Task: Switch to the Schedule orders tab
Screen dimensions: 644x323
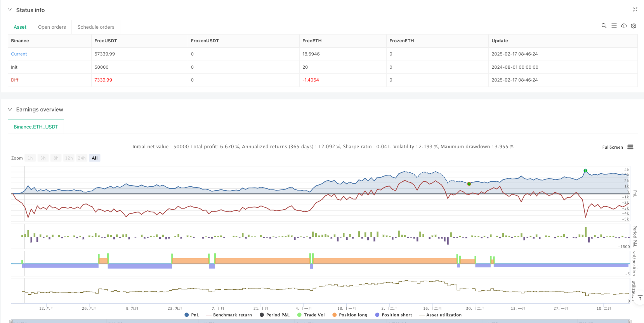Action: 96,27
